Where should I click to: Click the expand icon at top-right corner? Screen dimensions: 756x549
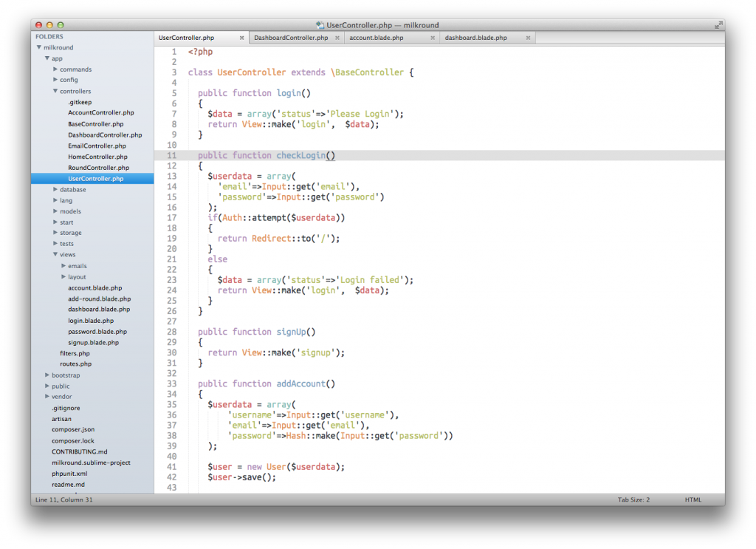point(718,24)
